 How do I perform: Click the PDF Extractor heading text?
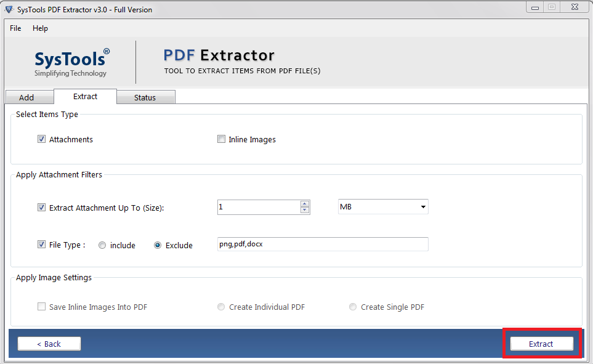click(x=219, y=55)
